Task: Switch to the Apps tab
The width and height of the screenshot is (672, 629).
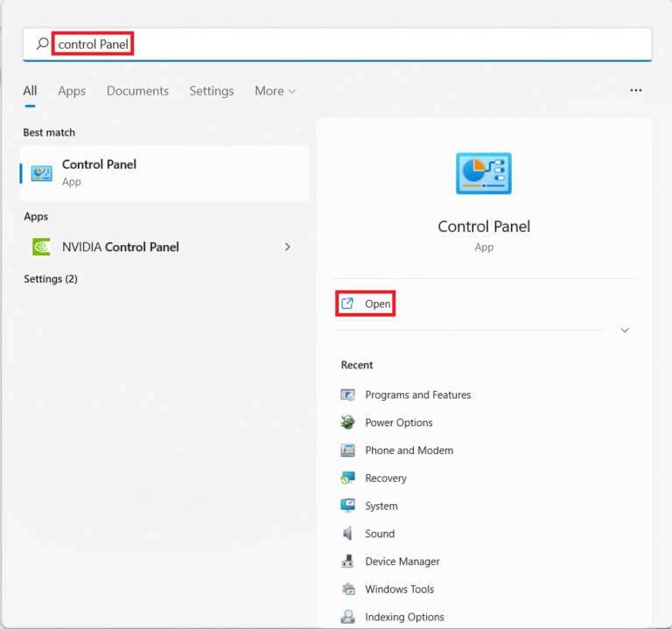Action: [72, 91]
